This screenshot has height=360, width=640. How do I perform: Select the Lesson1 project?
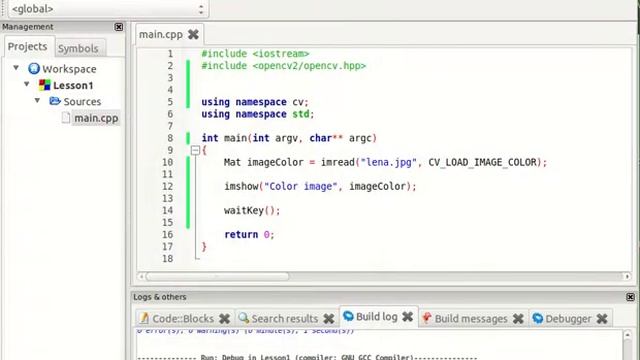click(x=73, y=85)
